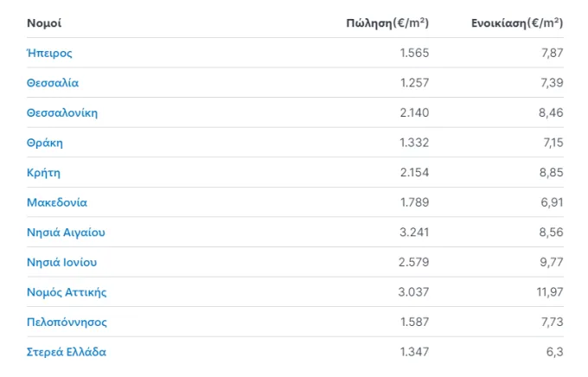
Task: Click the Ενοικίαση(€/m²) column header
Action: click(517, 23)
